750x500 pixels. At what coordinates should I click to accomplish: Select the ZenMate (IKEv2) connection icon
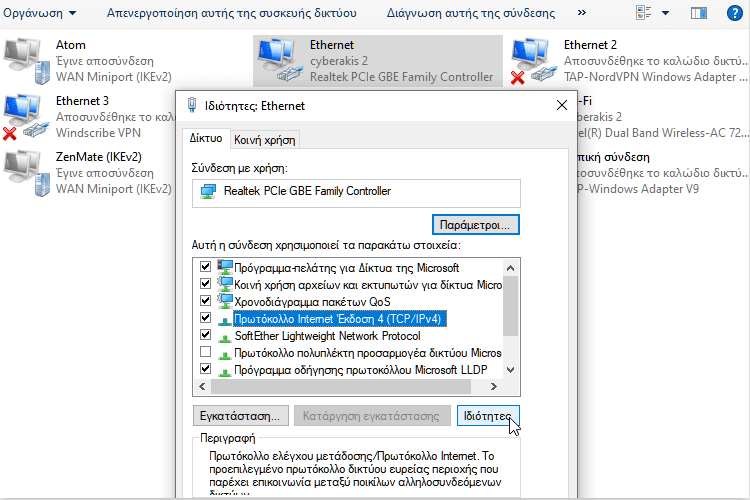point(27,173)
